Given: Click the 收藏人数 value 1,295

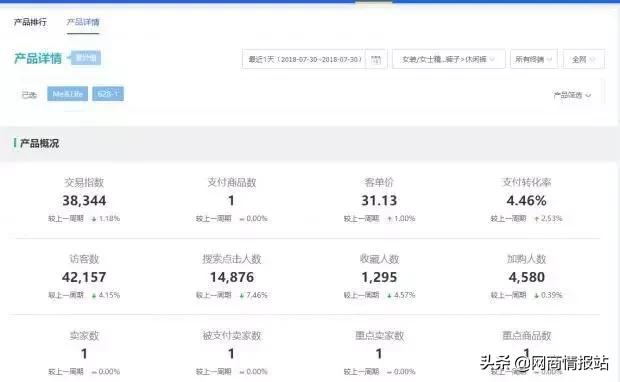Looking at the screenshot, I should tap(379, 277).
